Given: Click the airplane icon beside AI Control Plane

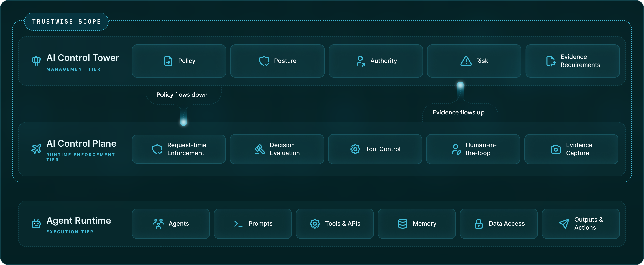Looking at the screenshot, I should coord(36,149).
